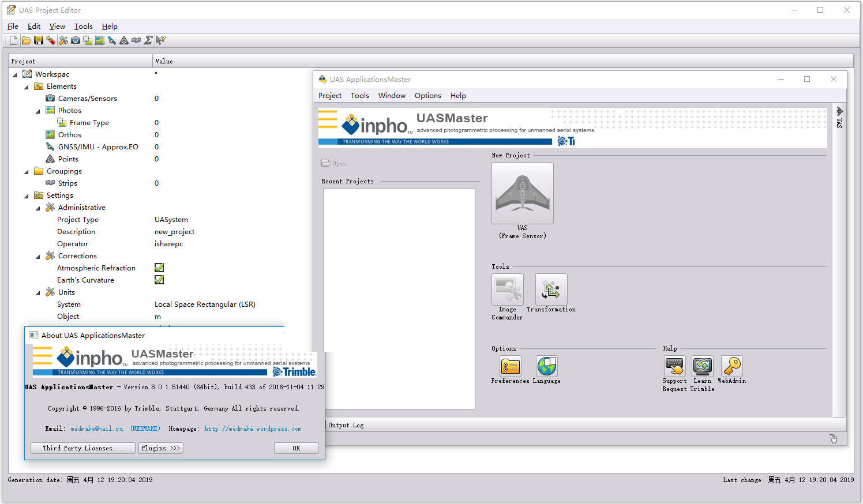Click the camera toolbar icon

click(76, 40)
